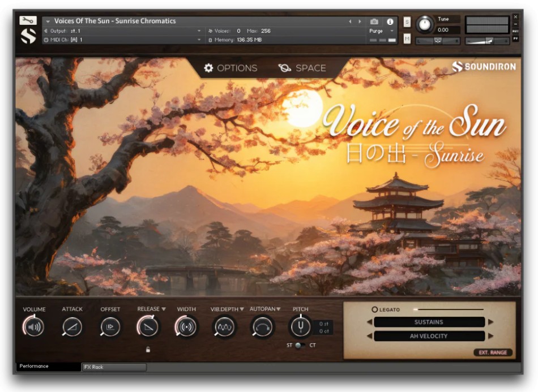Click the Offset knob icon
This screenshot has height=392, width=538.
pyautogui.click(x=110, y=327)
